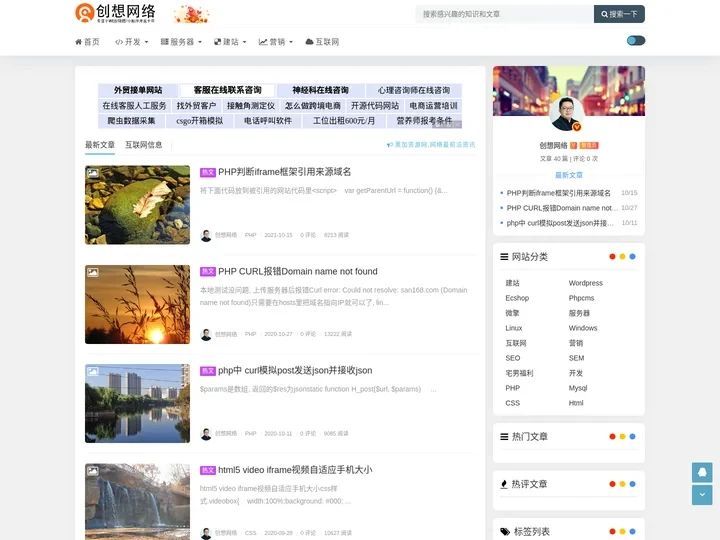Click the 客服在线联系咨询 ad link
Screen dimensions: 720x540
click(227, 90)
